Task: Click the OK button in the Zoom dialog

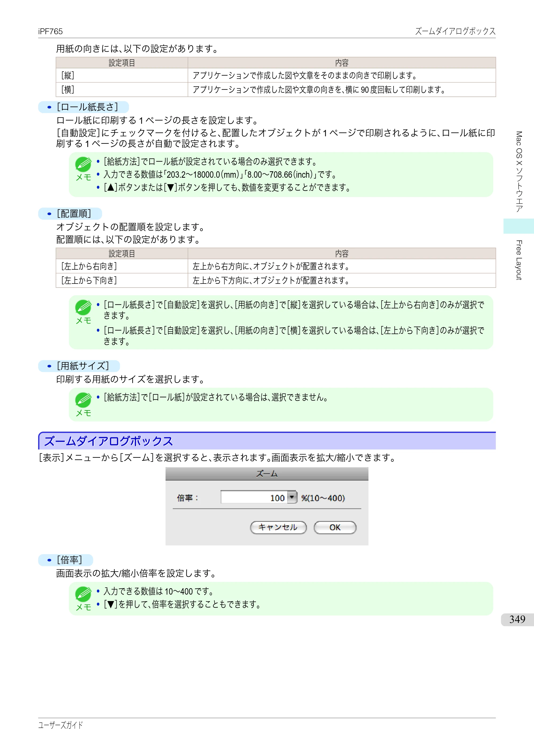Action: (x=335, y=528)
